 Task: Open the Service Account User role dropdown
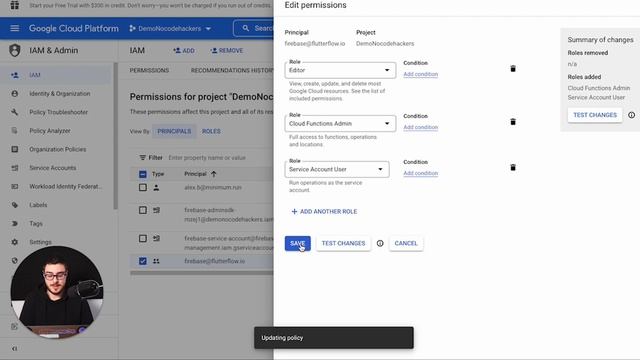pos(337,169)
